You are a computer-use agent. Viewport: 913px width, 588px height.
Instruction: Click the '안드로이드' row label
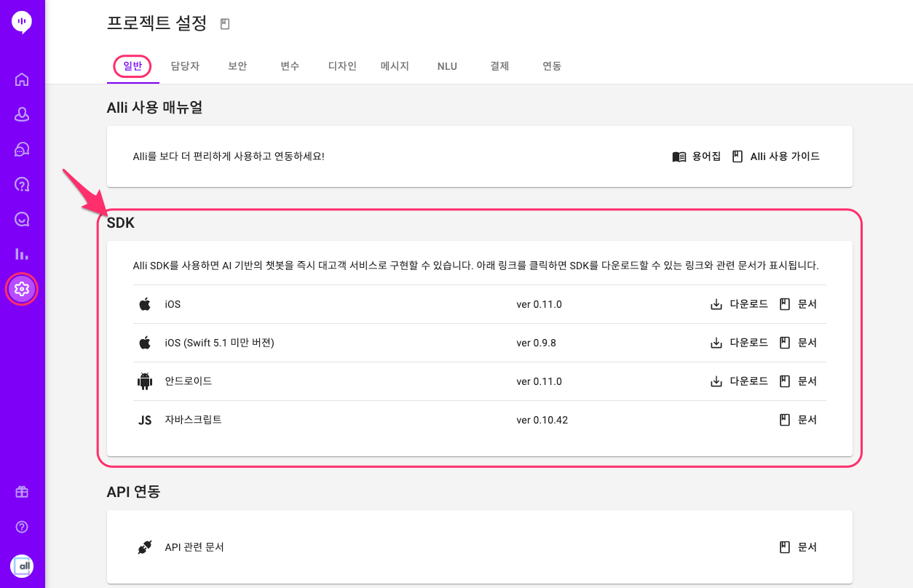[x=189, y=381]
